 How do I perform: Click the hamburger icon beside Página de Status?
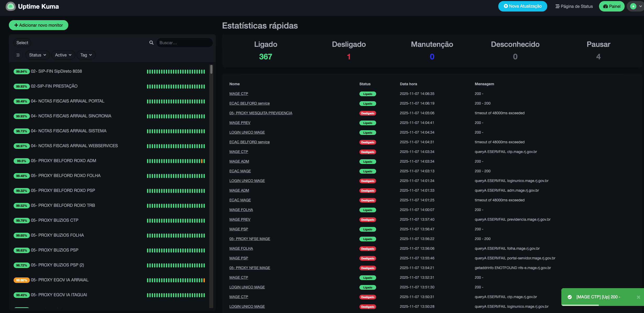click(557, 6)
